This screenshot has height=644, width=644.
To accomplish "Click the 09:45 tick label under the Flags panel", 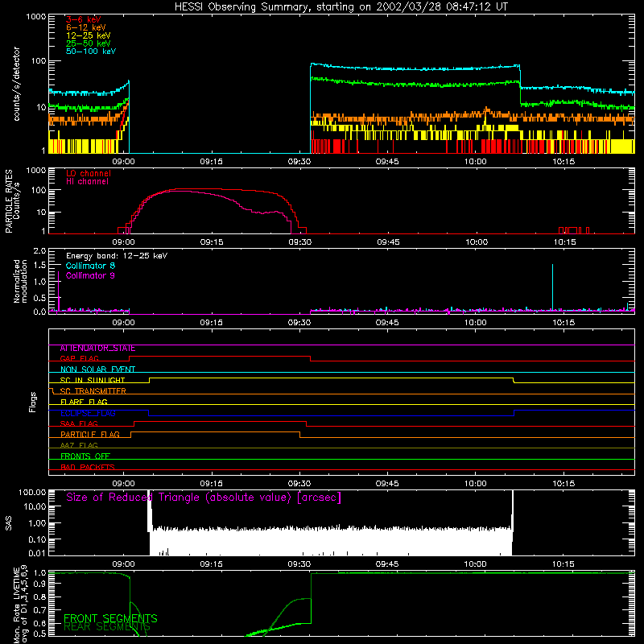I will [387, 484].
